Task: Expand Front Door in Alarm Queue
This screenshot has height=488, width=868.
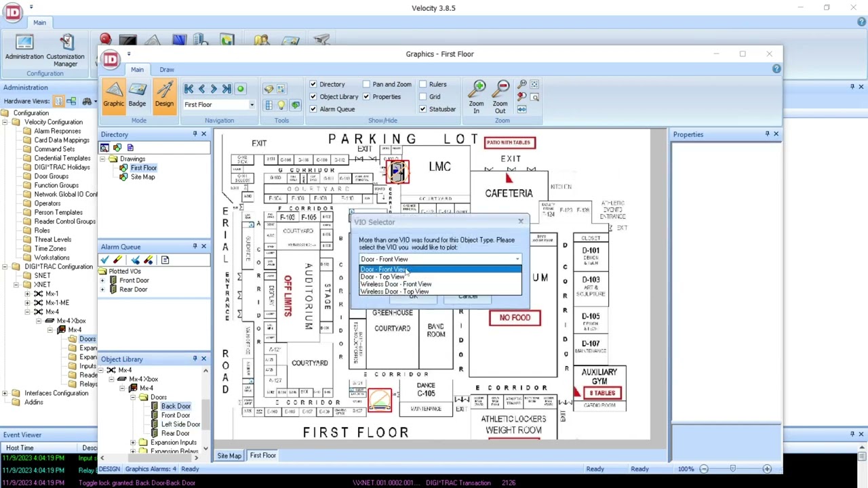Action: point(103,281)
